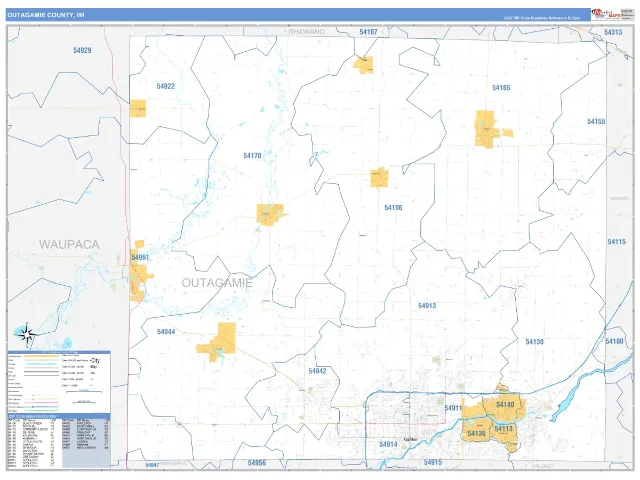Click the 54961 ZIP label

[x=140, y=258]
